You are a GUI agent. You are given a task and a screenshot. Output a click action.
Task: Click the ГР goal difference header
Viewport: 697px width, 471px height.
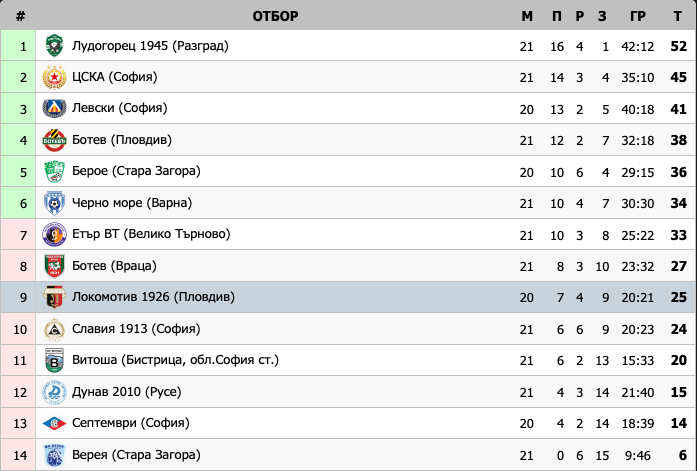tap(638, 16)
